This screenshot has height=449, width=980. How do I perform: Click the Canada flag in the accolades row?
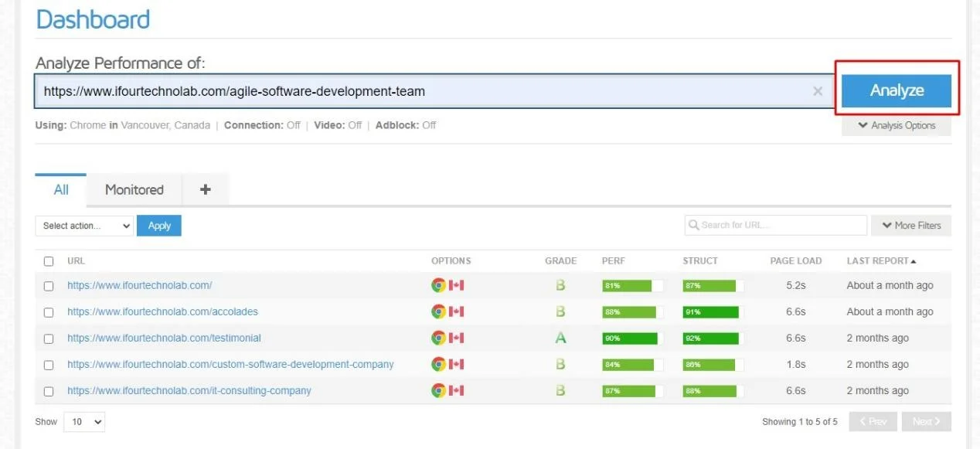tap(457, 311)
